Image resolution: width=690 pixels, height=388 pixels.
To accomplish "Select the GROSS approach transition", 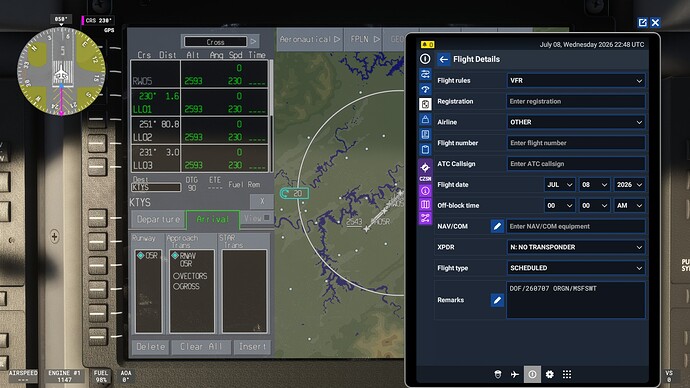I will point(187,286).
